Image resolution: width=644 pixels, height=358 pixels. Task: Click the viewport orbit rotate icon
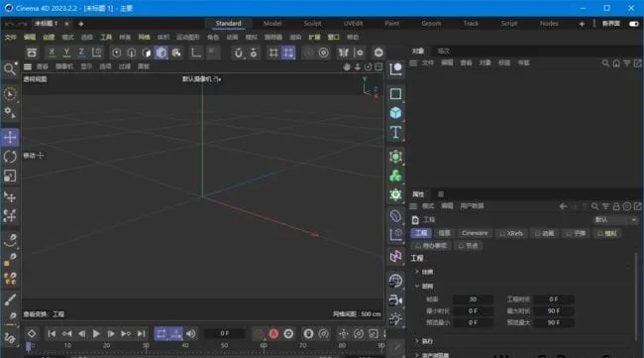(368, 66)
